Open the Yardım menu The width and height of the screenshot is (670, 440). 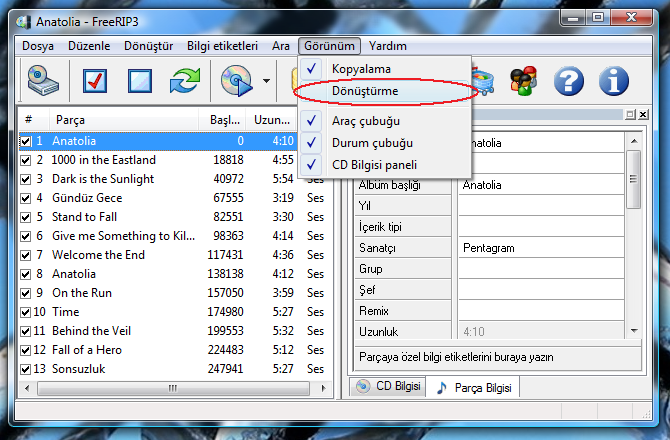click(388, 46)
